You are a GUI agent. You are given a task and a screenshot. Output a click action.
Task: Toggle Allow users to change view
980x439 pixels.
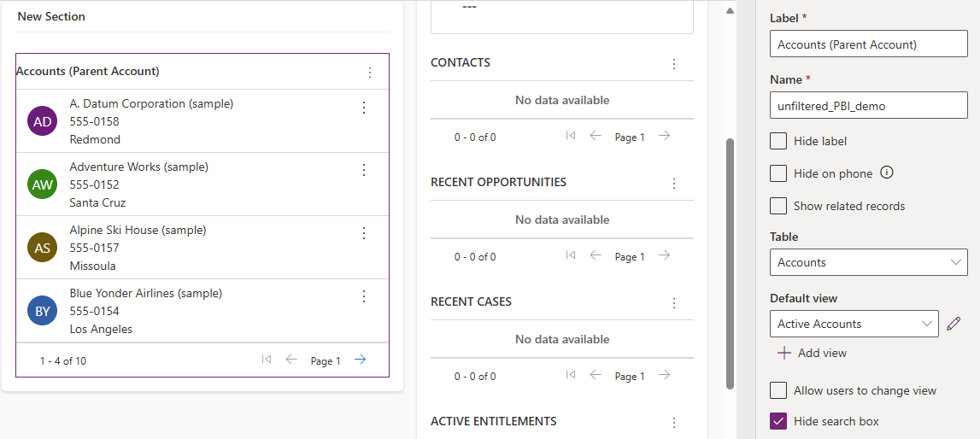tap(778, 390)
